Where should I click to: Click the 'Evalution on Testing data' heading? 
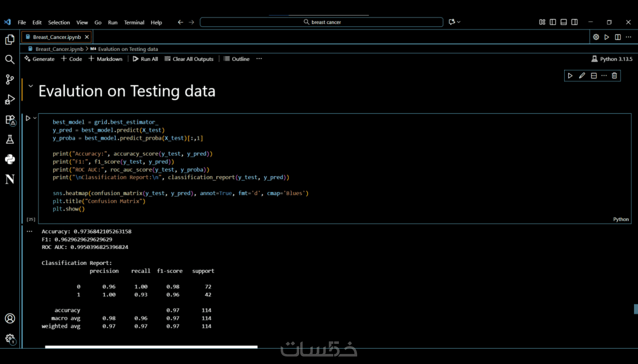coord(127,91)
